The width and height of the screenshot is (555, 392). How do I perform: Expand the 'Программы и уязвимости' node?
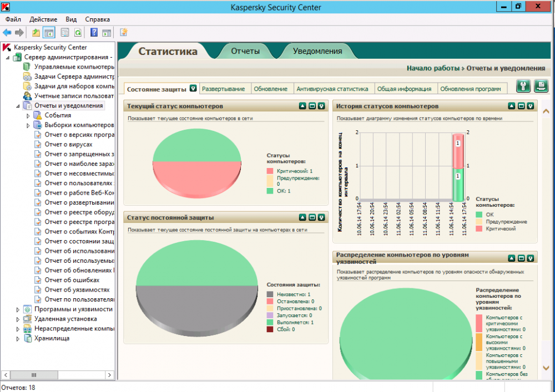[x=18, y=309]
